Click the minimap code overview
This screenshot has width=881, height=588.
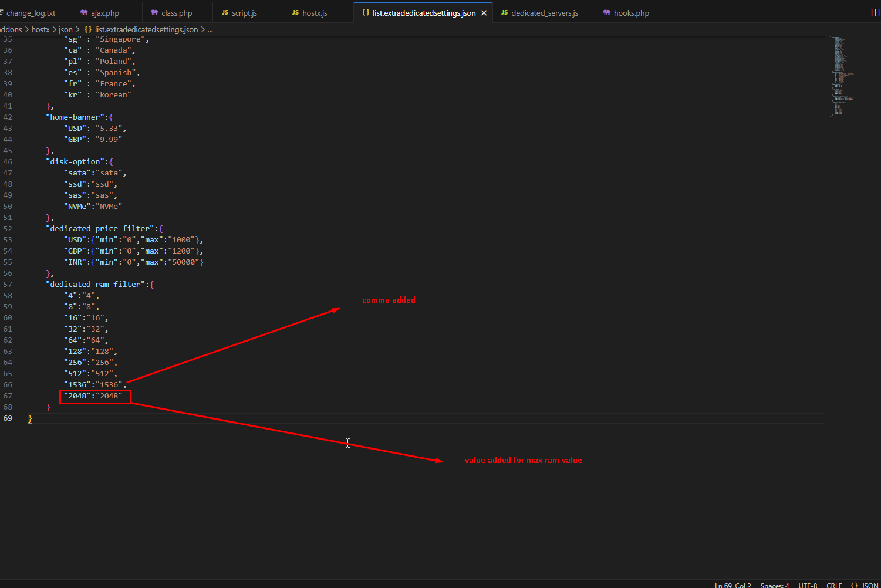[x=839, y=76]
